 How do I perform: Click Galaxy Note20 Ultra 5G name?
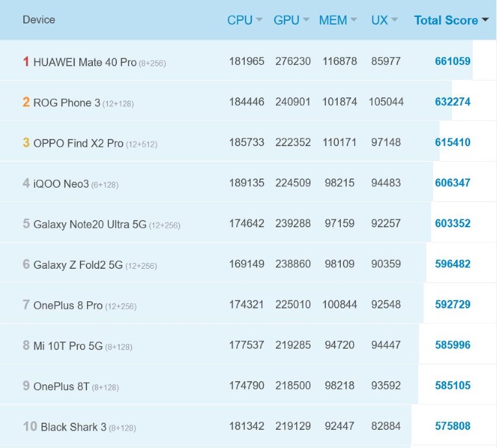[90, 224]
